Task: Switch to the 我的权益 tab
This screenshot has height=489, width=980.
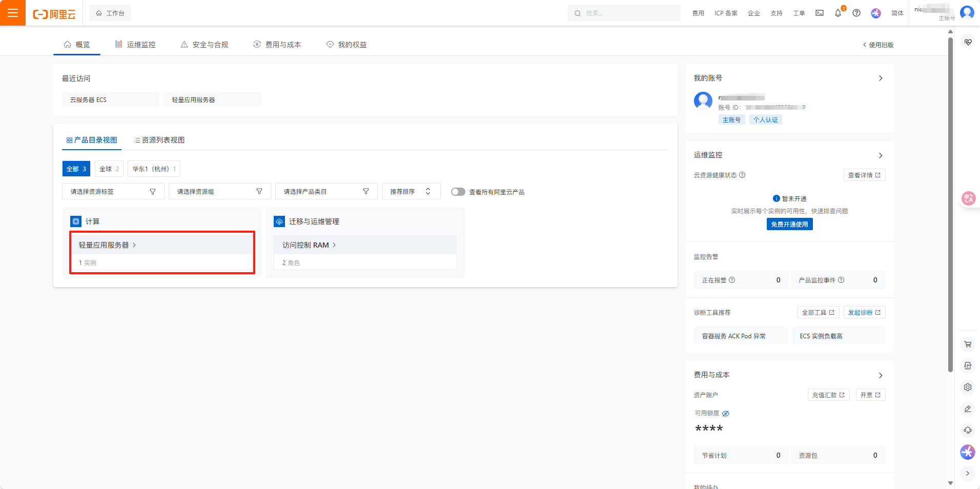Action: (x=346, y=45)
